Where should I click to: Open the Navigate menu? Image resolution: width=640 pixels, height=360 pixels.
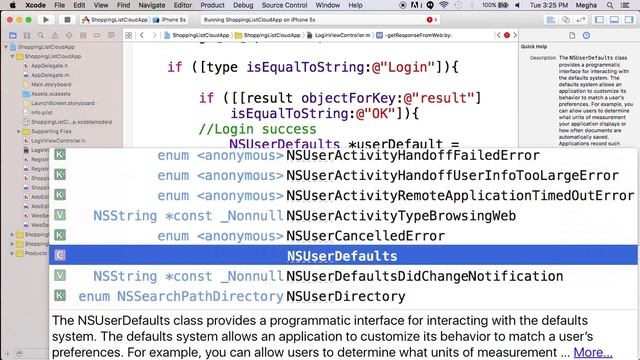click(152, 5)
